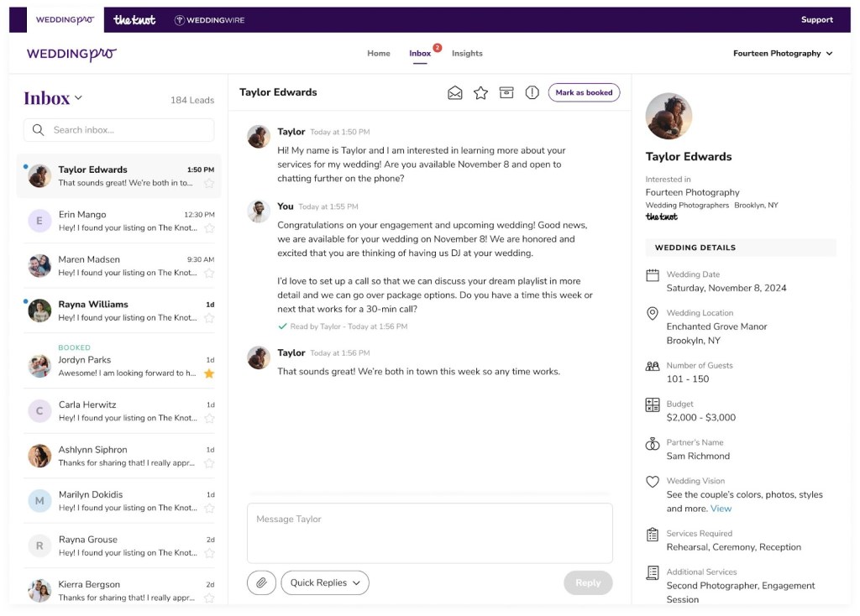The image size is (860, 616).
Task: Toggle star on Marilyn Dokidis lead
Action: click(209, 508)
